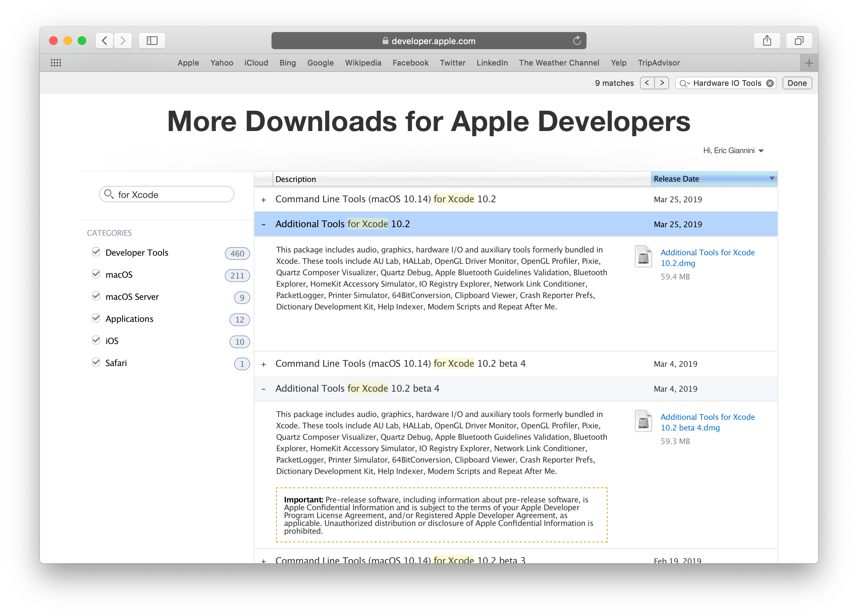858x616 pixels.
Task: Jump to previous find match arrow
Action: pyautogui.click(x=647, y=83)
